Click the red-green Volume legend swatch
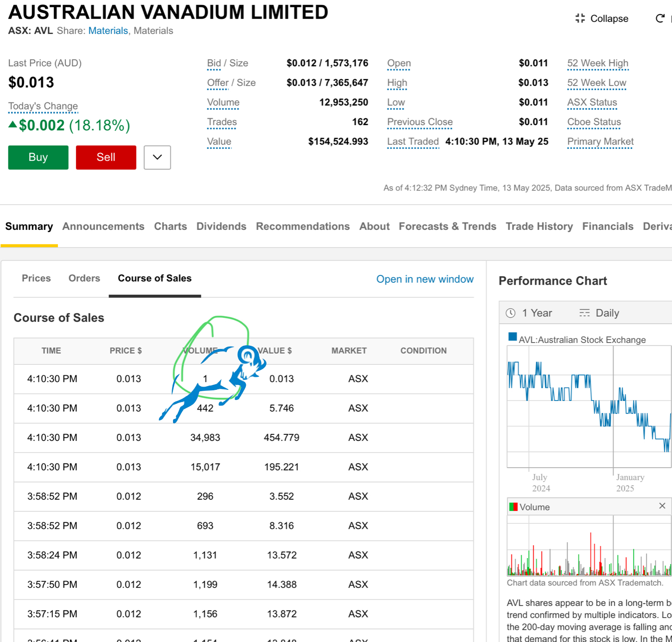672x642 pixels. 513,507
